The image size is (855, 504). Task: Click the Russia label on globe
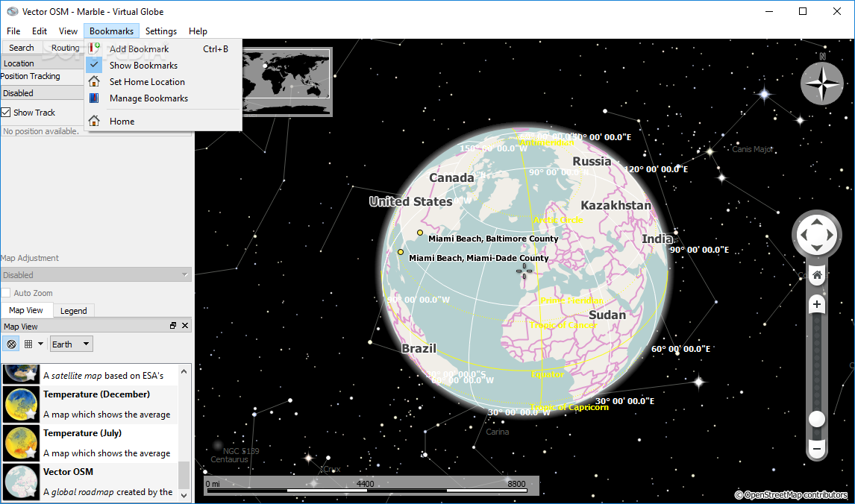[x=592, y=161]
